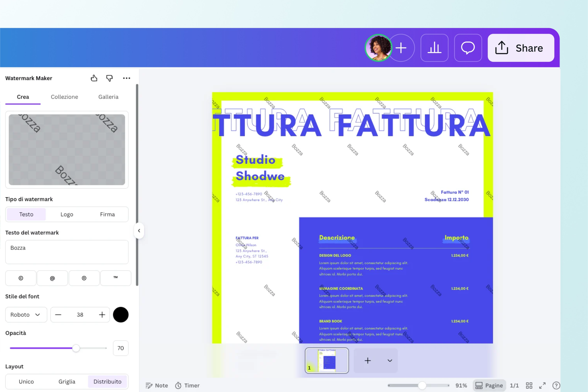Click Fattura N° 01 text on canvas
588x392 pixels.
click(x=455, y=192)
